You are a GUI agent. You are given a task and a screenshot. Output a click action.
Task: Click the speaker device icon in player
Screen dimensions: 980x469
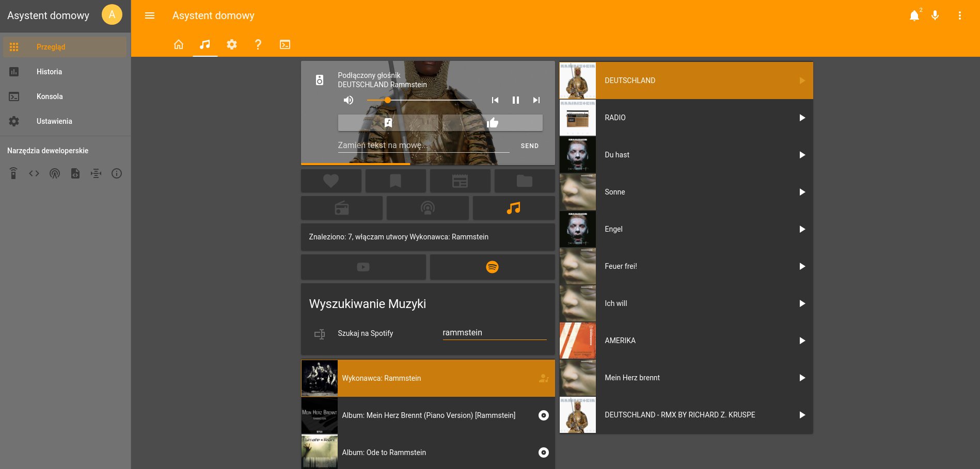pyautogui.click(x=320, y=80)
